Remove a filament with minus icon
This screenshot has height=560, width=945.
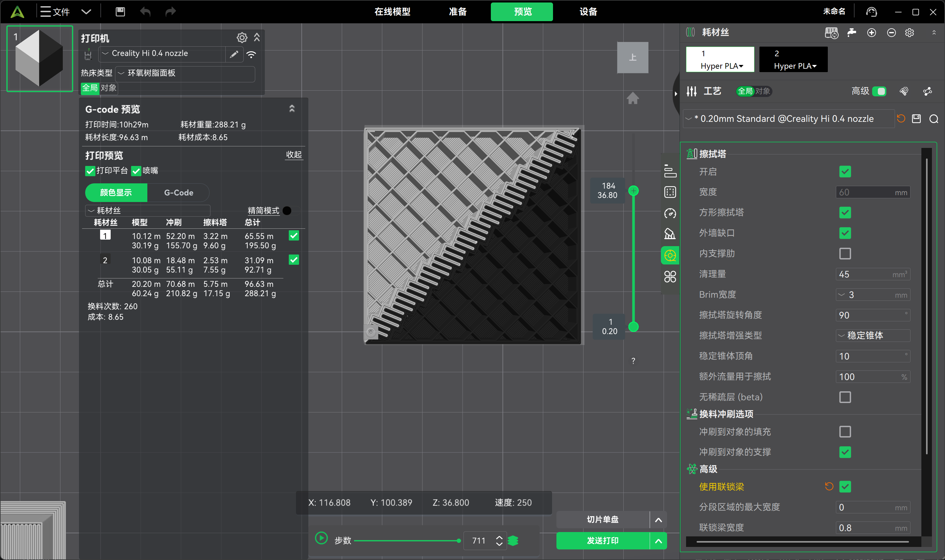[x=892, y=33]
